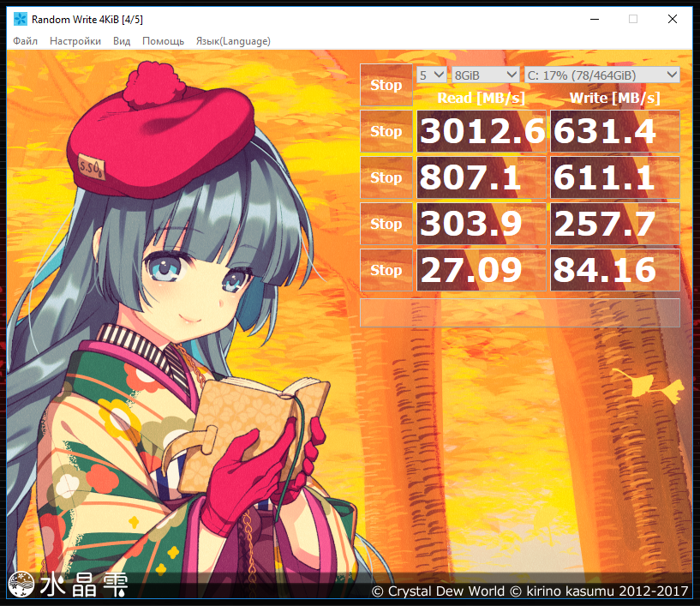The height and width of the screenshot is (606, 700).
Task: Click the write result 84.16
Action: pos(615,270)
